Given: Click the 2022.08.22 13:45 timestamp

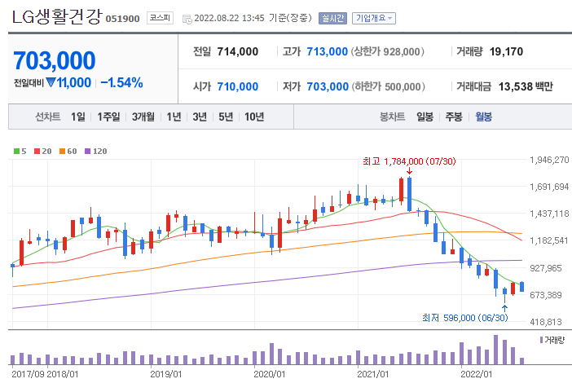Looking at the screenshot, I should [x=229, y=18].
